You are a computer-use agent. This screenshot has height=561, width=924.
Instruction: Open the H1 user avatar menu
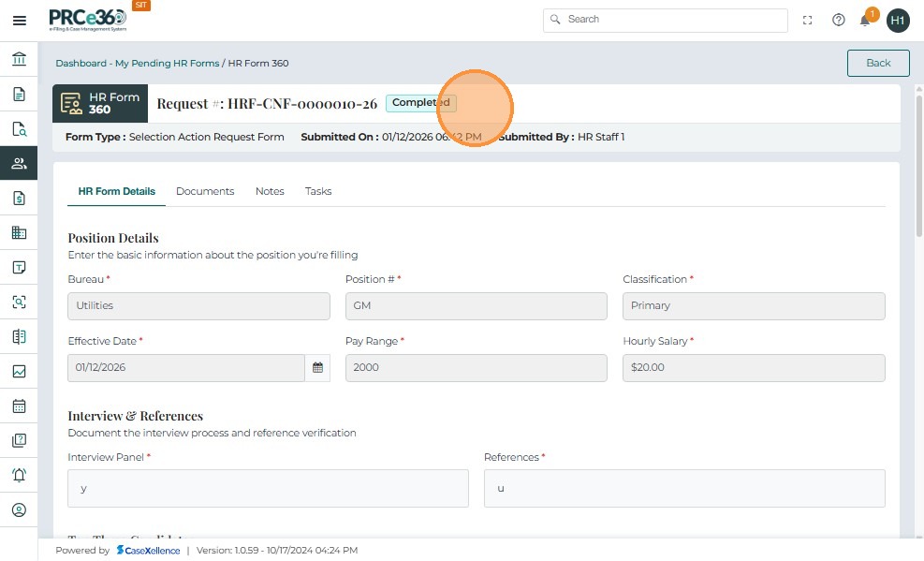tap(898, 20)
